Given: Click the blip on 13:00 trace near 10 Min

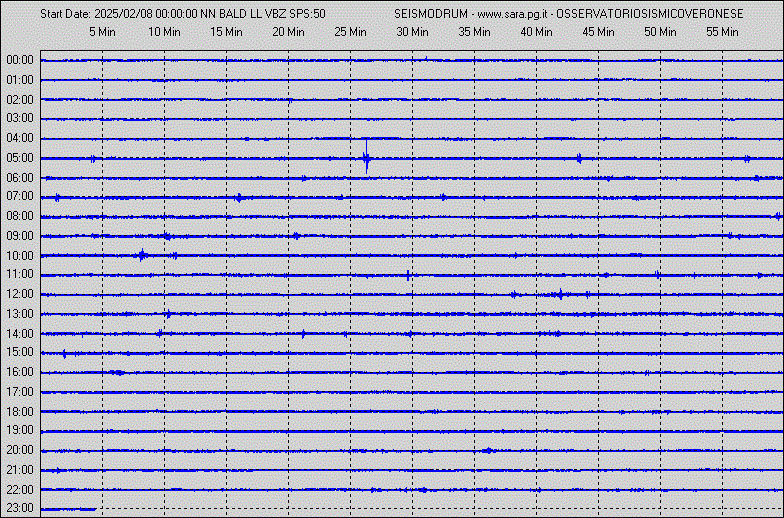Looking at the screenshot, I should 168,314.
